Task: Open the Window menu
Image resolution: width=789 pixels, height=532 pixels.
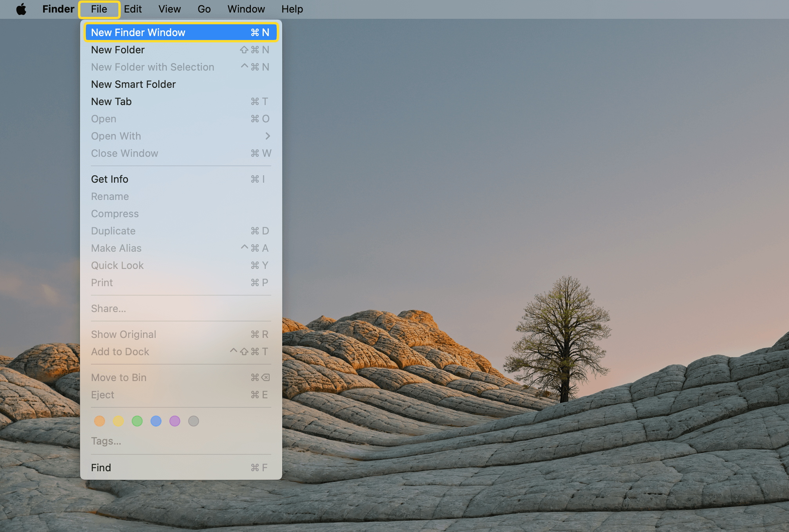Action: coord(246,9)
